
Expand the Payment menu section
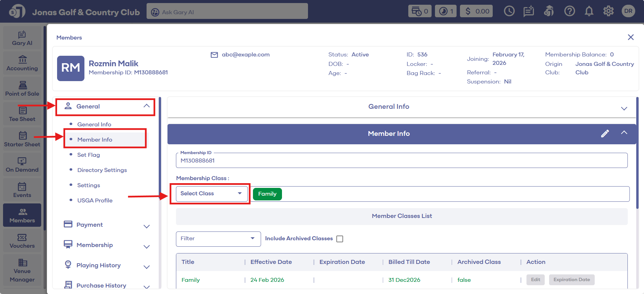click(x=146, y=226)
